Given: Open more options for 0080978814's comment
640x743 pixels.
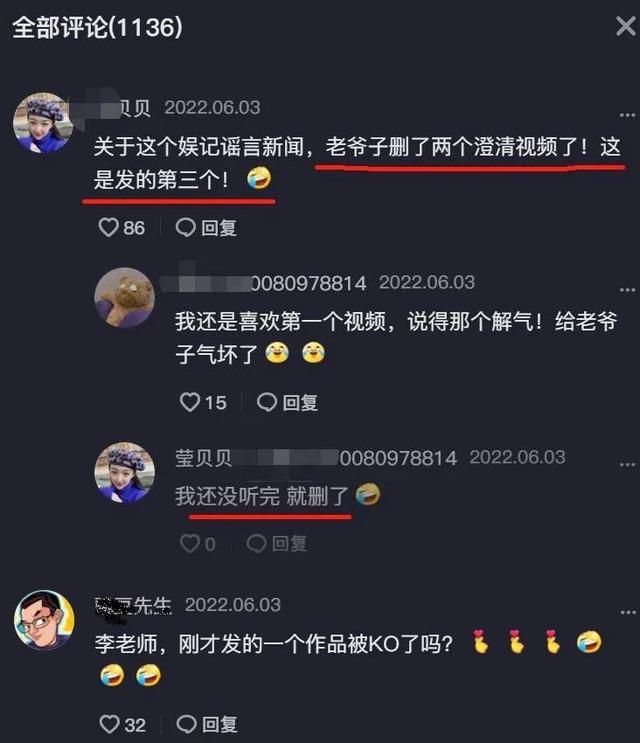Looking at the screenshot, I should coord(627,290).
